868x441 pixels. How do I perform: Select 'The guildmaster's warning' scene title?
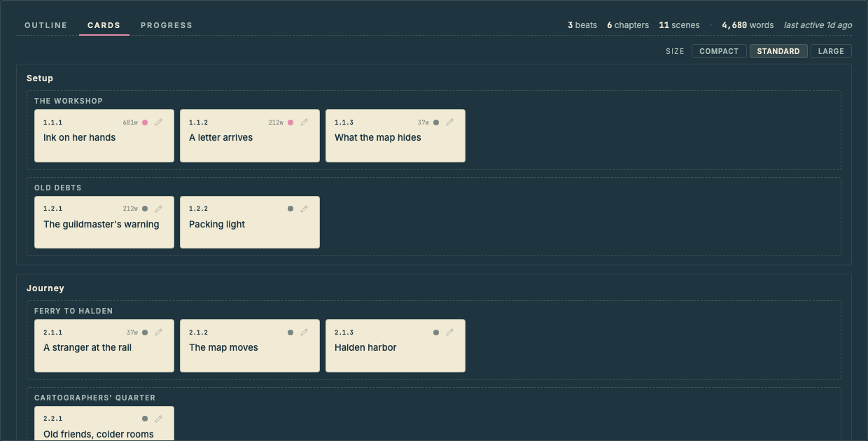point(101,225)
